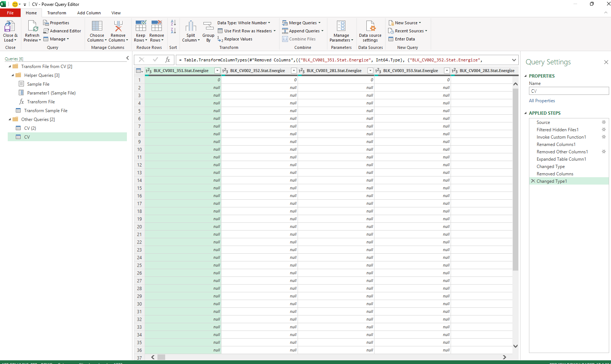Viewport: 611px width, 364px height.
Task: Click the fx formula icon in formula bar
Action: pyautogui.click(x=168, y=60)
